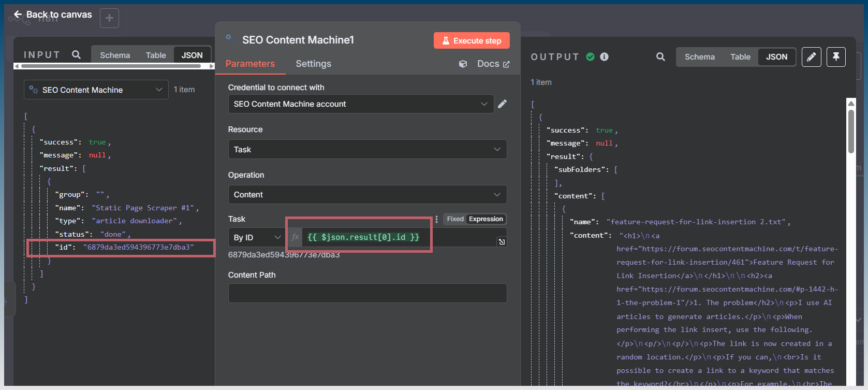868x390 pixels.
Task: Click the "article downloader" type value
Action: 135,221
